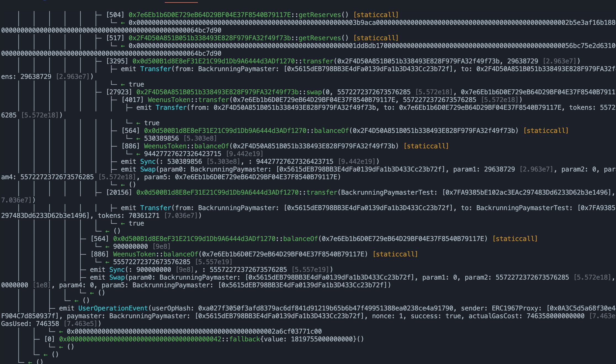Click the [20156] gas value
616x364 pixels.
(x=119, y=192)
